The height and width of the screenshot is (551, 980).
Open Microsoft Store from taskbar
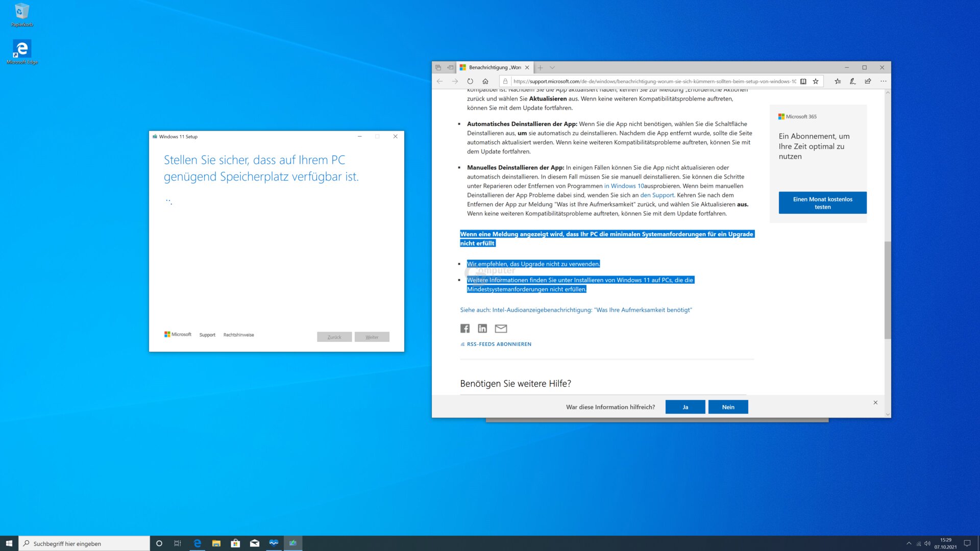click(x=235, y=544)
